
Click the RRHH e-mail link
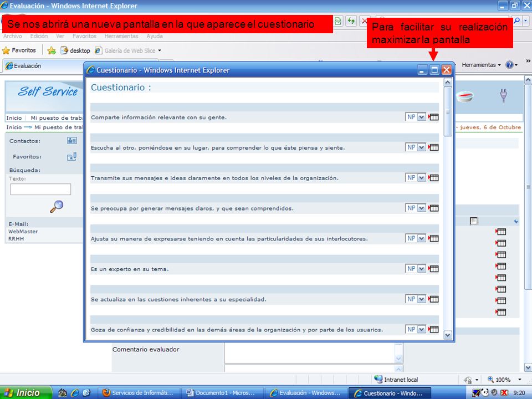pyautogui.click(x=16, y=238)
